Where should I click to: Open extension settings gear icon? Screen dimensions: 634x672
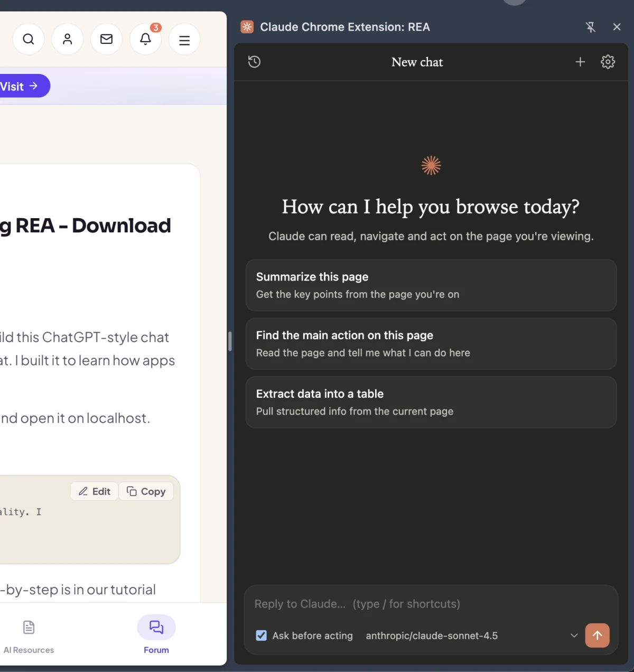tap(608, 62)
